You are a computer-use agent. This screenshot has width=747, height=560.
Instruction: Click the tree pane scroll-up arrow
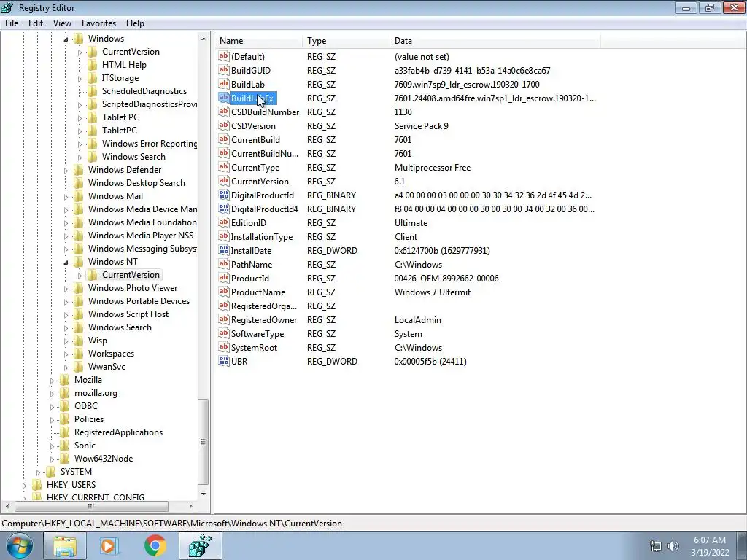[204, 39]
